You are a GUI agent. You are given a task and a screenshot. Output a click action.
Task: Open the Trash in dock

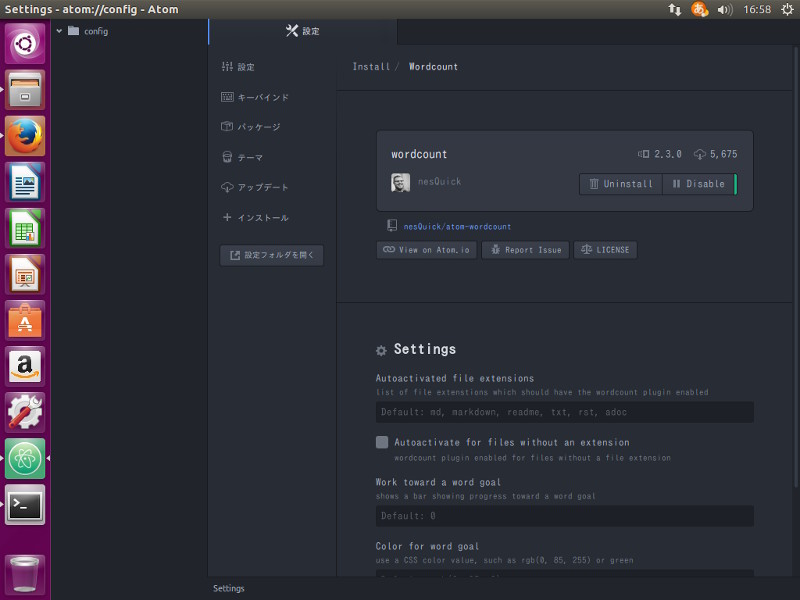pos(25,574)
